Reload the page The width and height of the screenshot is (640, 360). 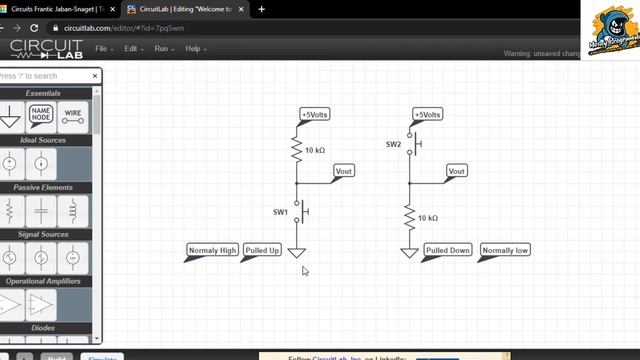point(34,28)
